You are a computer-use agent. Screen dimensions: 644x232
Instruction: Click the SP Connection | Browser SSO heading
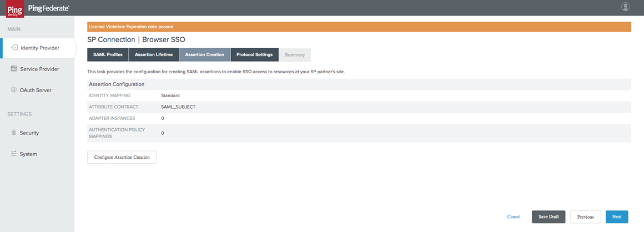[x=137, y=40]
